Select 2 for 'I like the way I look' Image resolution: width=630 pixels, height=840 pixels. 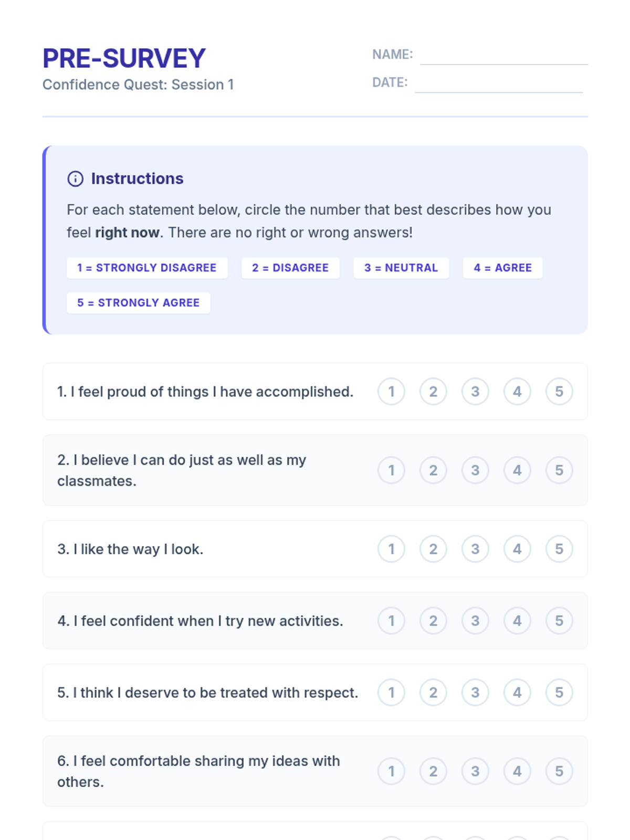coord(433,549)
